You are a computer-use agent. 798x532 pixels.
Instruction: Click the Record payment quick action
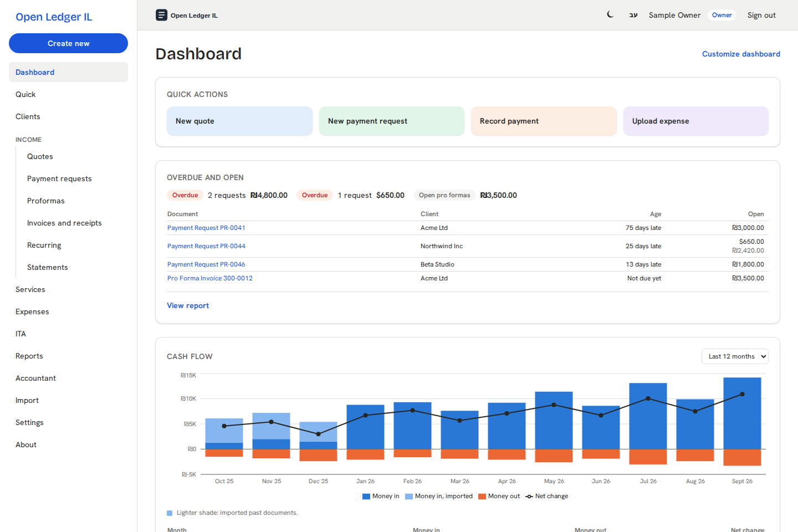[x=544, y=121]
